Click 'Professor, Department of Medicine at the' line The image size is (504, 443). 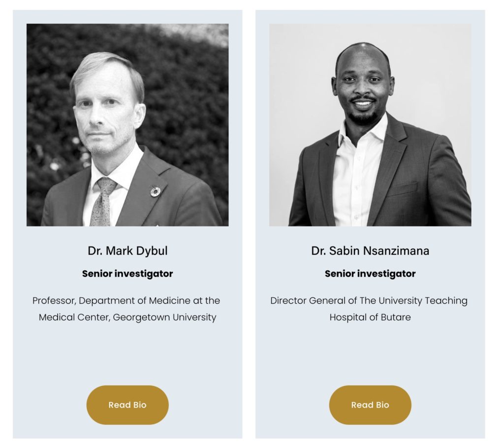(x=126, y=300)
